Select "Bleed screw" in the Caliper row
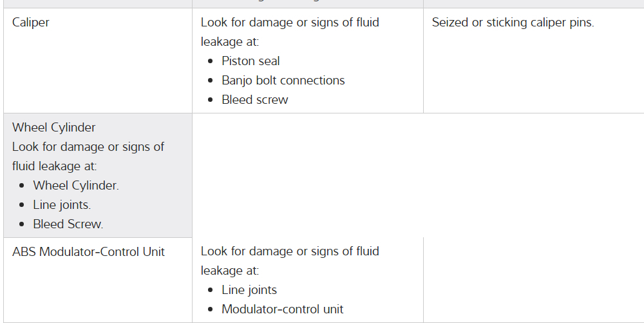 (254, 100)
